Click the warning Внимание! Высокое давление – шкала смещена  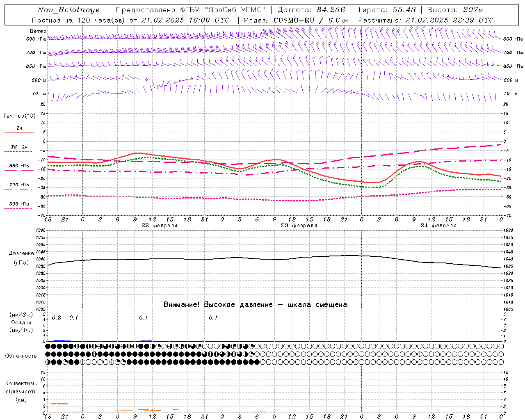coord(256,305)
